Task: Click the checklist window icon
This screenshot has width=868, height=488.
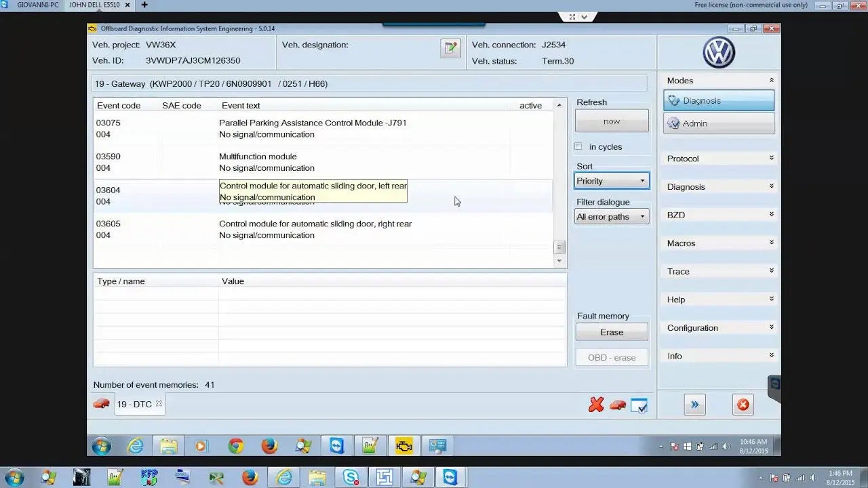Action: coord(639,405)
